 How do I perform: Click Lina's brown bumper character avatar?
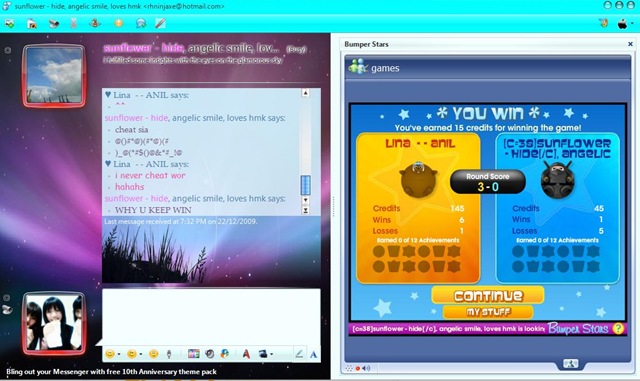(x=419, y=179)
